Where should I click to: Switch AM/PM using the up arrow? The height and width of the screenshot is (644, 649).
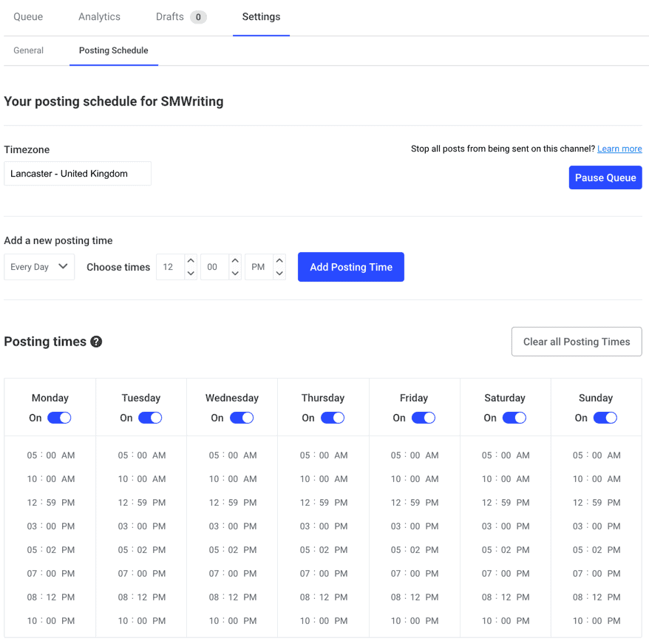coord(279,260)
